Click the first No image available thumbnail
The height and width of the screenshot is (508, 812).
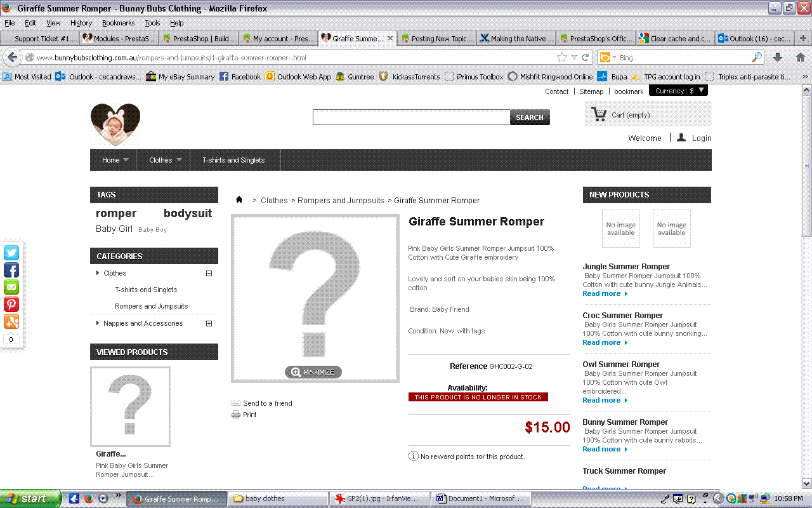coord(621,229)
